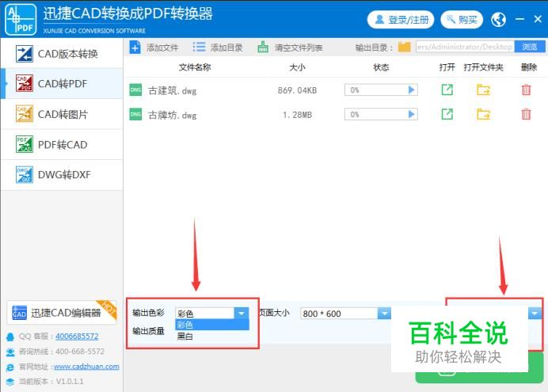The image size is (548, 392).
Task: Open containing folder for 古牌坊.dwg
Action: click(x=484, y=114)
